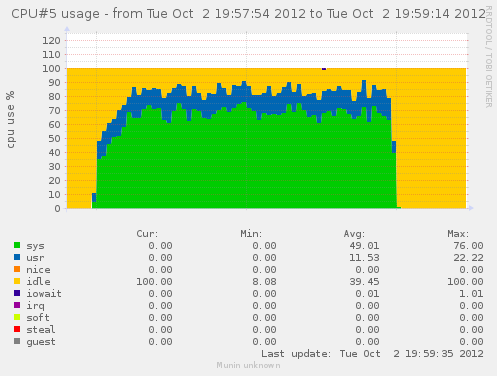The image size is (497, 376).
Task: Click the Munin unknown footer text
Action: point(248,365)
